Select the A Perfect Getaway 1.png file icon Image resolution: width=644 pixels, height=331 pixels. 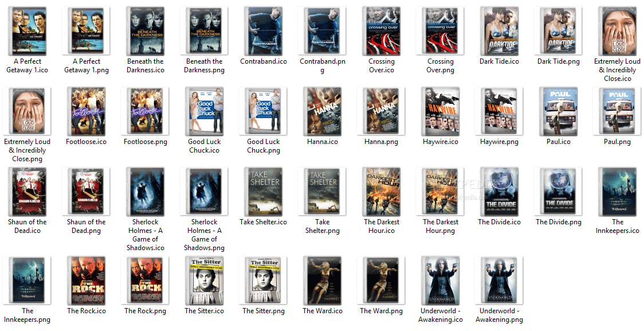tap(87, 31)
